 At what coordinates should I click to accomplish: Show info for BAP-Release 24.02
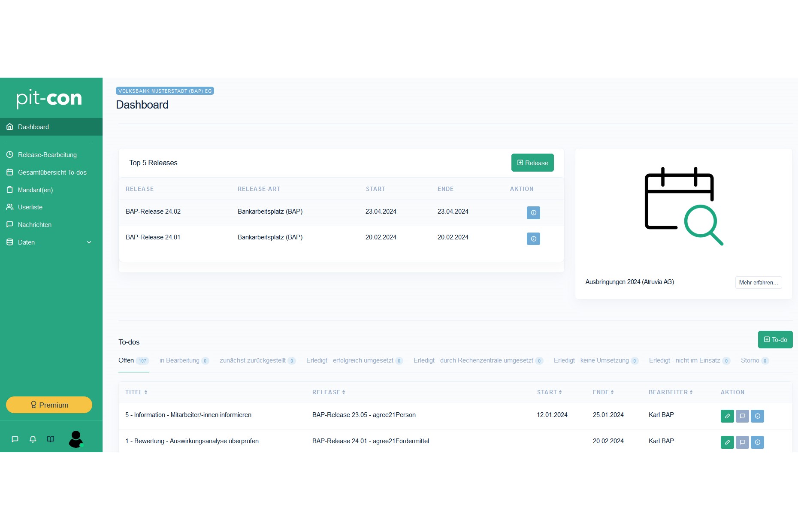point(533,213)
